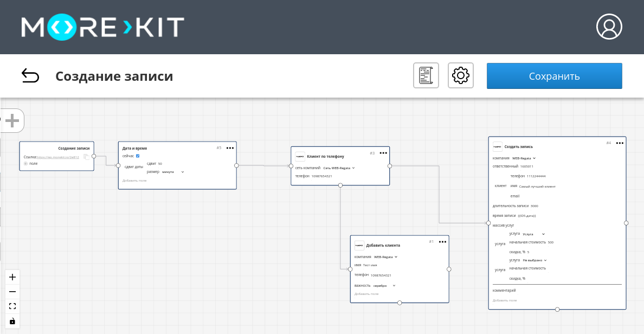
Task: Zoom in on the canvas
Action: (x=12, y=277)
